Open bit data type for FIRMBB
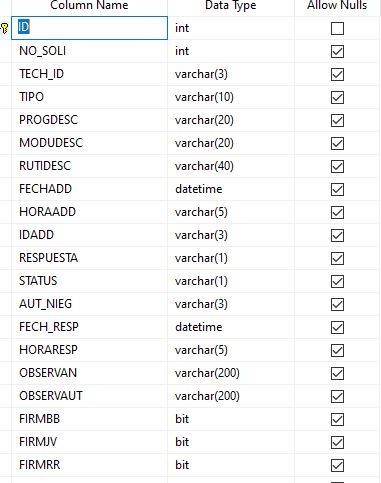This screenshot has width=381, height=483. point(231,419)
